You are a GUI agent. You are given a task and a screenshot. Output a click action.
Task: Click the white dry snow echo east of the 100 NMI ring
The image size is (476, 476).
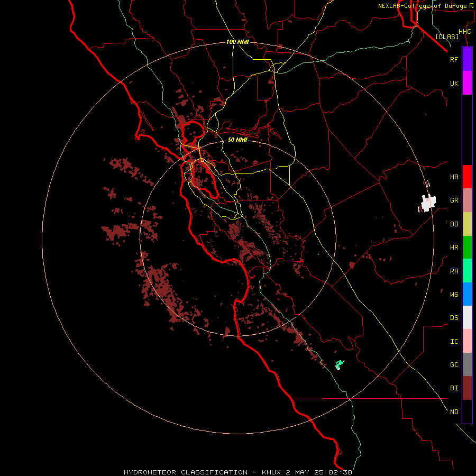coord(428,203)
